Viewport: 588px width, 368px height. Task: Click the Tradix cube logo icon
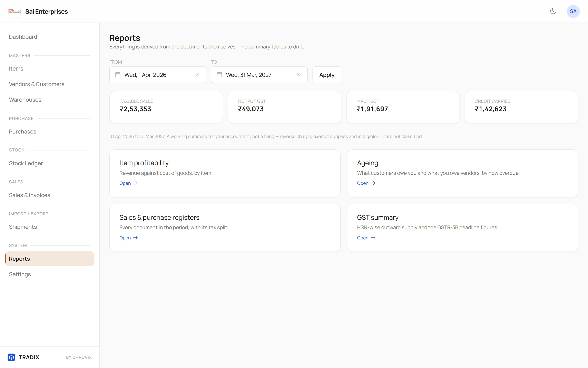(x=11, y=357)
